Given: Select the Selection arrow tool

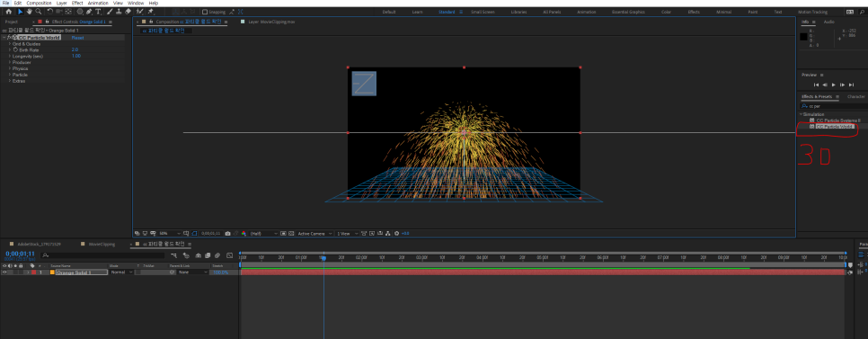Looking at the screenshot, I should 20,12.
